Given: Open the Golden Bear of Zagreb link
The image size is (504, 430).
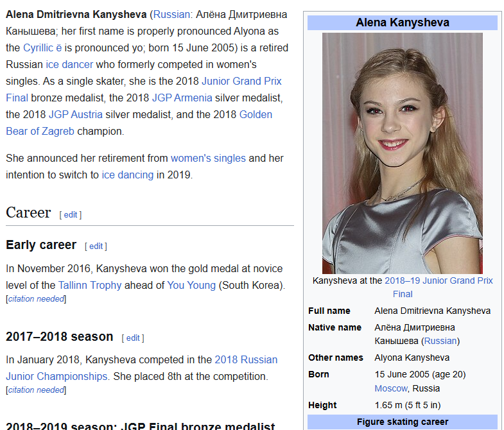Looking at the screenshot, I should 256,114.
